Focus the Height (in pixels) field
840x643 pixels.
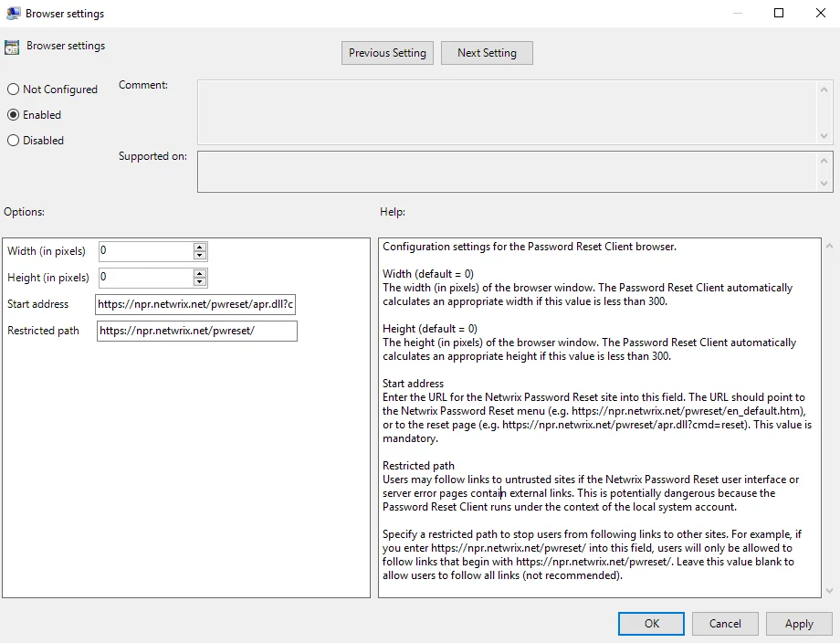[x=145, y=278]
